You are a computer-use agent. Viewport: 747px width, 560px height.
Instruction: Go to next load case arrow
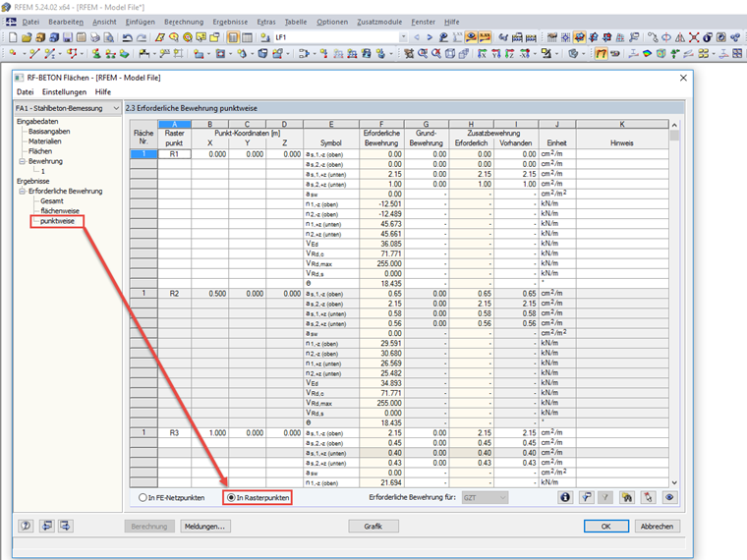(430, 37)
